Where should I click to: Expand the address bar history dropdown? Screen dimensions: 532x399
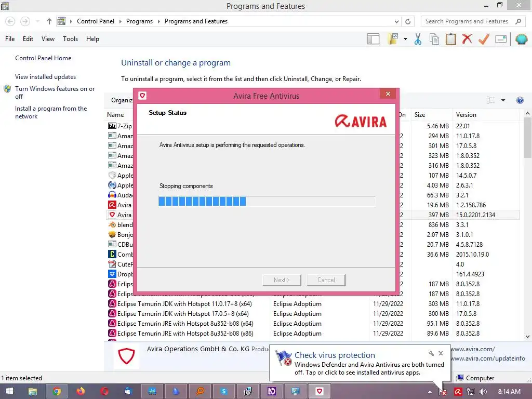point(396,21)
